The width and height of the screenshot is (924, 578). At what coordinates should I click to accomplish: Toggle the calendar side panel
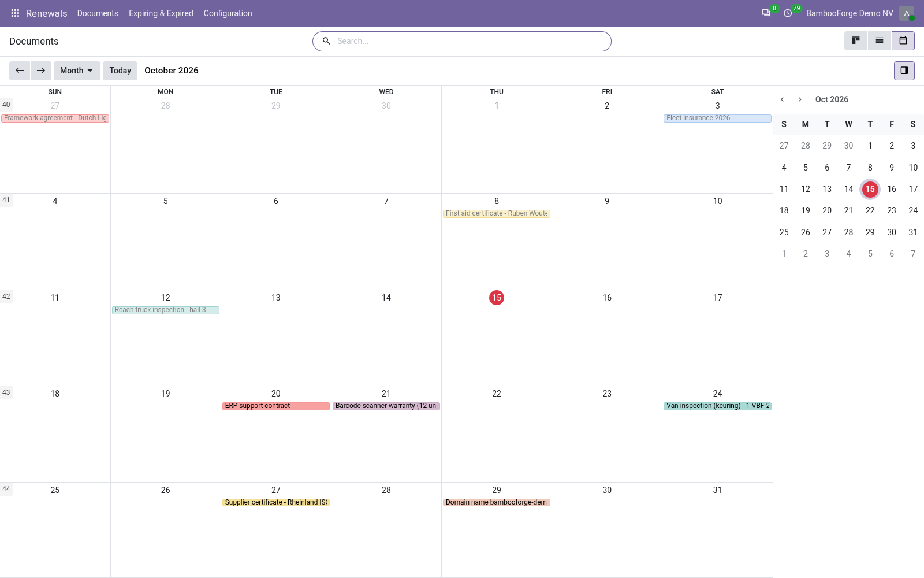click(904, 71)
